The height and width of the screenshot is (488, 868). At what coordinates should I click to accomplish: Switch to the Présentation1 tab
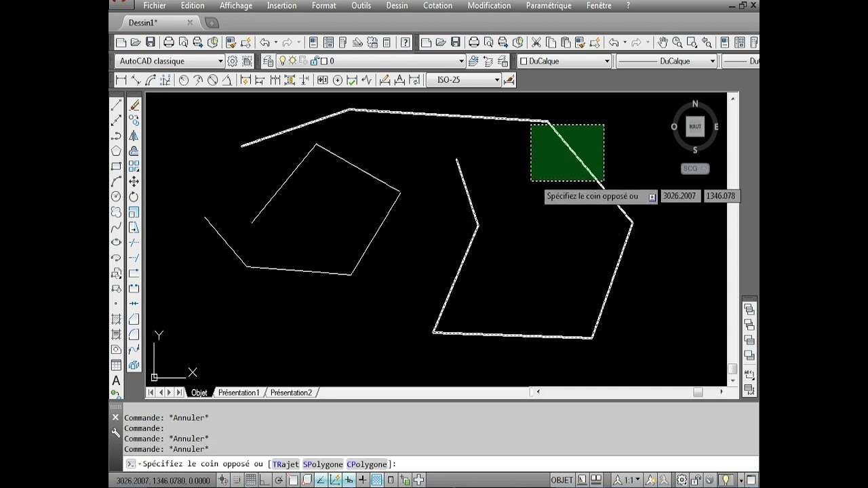pyautogui.click(x=239, y=392)
